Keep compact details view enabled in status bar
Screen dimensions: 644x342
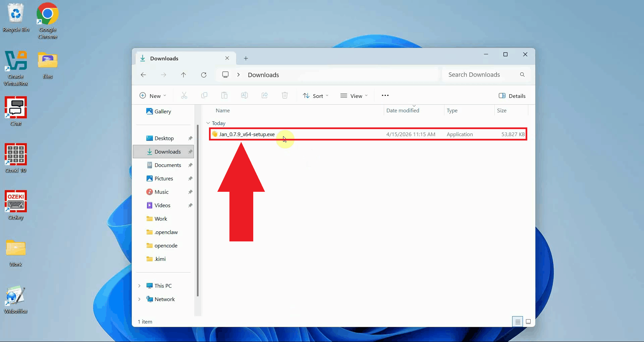[518, 321]
